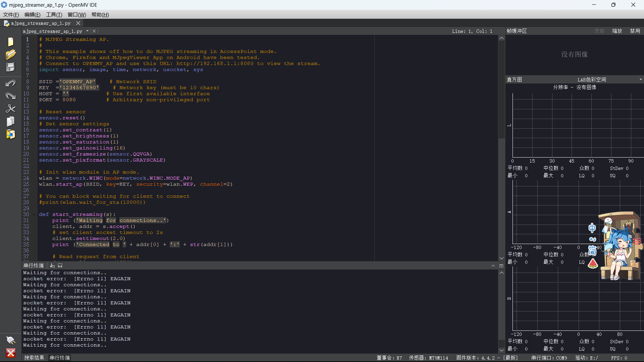Cut selection with the scissors icon
The image size is (644, 362).
(11, 109)
